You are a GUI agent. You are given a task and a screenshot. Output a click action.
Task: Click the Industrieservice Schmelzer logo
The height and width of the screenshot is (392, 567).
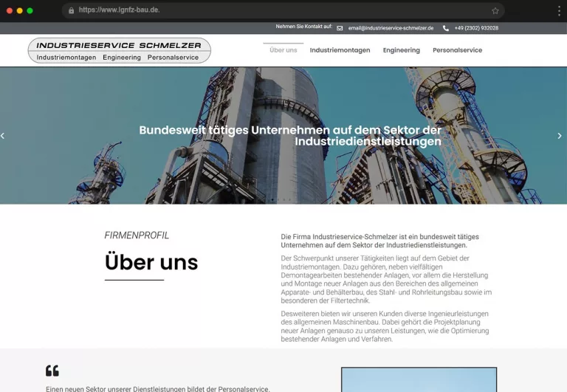click(119, 50)
